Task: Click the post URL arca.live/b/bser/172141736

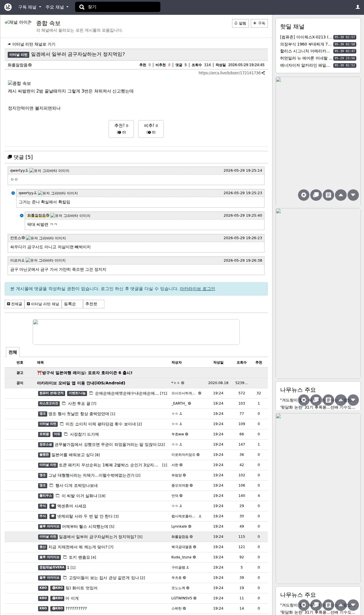Action: [x=229, y=73]
